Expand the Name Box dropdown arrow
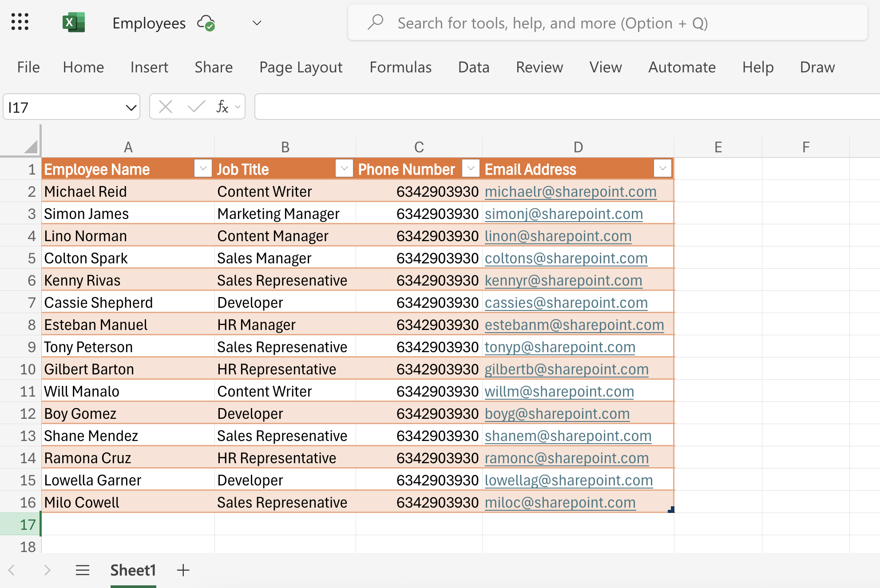 point(131,107)
